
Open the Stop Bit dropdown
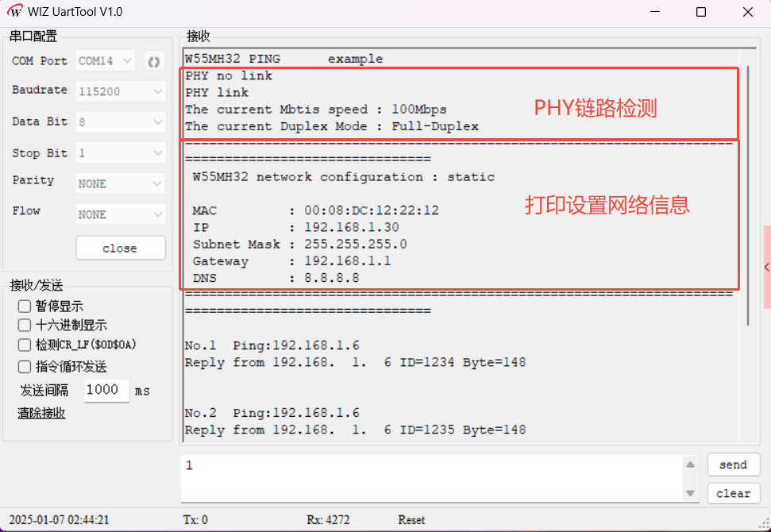point(121,153)
